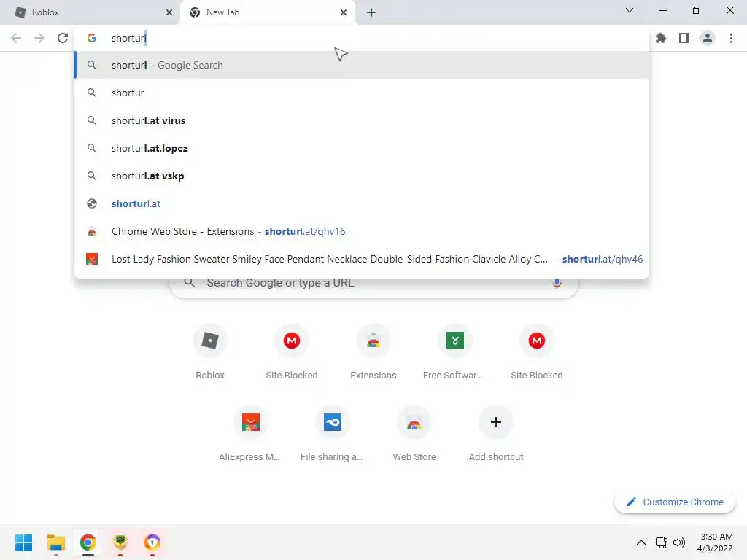Open File Explorer from taskbar

point(55,542)
